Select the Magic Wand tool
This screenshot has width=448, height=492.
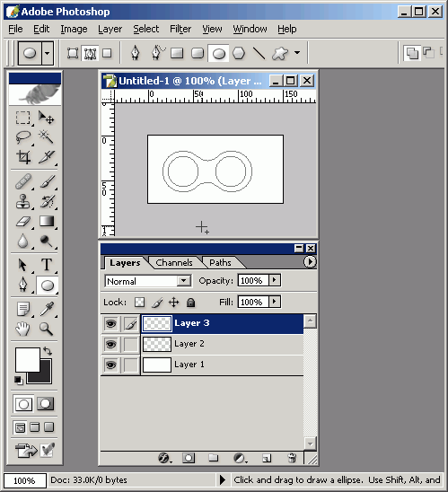click(x=46, y=136)
